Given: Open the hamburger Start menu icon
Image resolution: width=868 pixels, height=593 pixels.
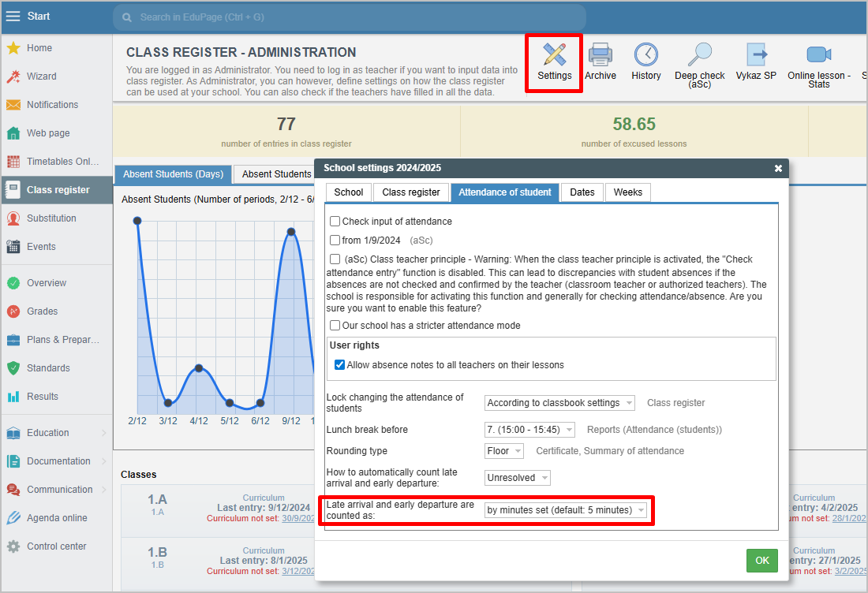Looking at the screenshot, I should (x=13, y=17).
